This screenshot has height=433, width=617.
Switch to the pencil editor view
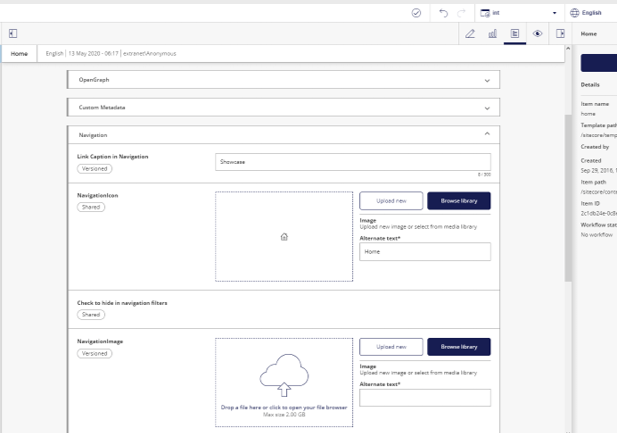pos(470,34)
